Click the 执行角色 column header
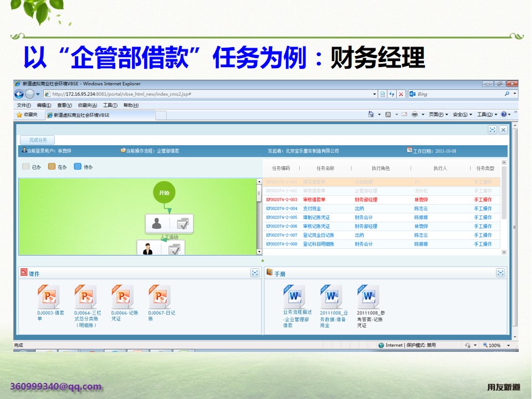Screen dimensions: 532x399 point(381,168)
